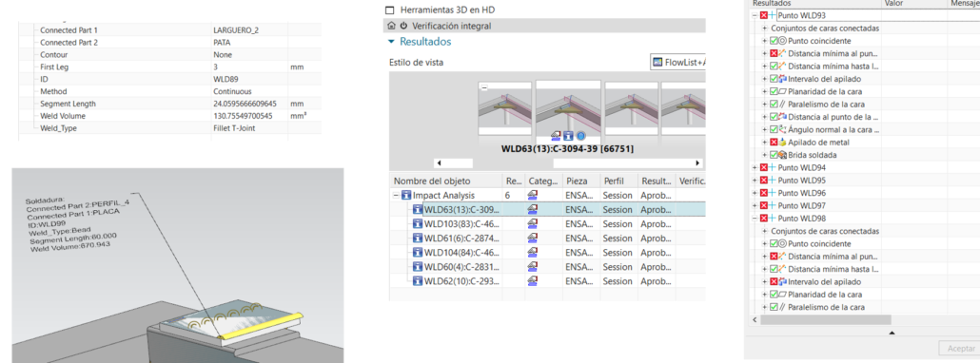Viewport: 980px width, 363px height.
Task: Collapse the Punto WLD93 node
Action: 755,15
